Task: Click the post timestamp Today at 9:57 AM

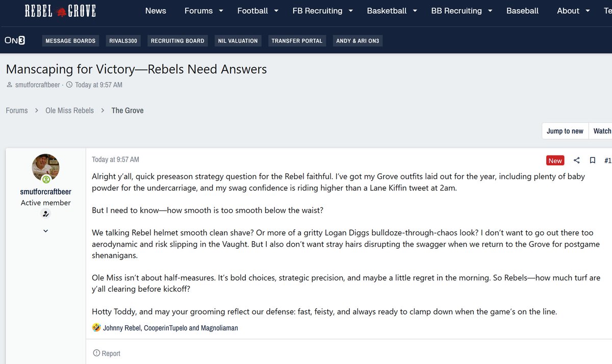Action: (115, 160)
